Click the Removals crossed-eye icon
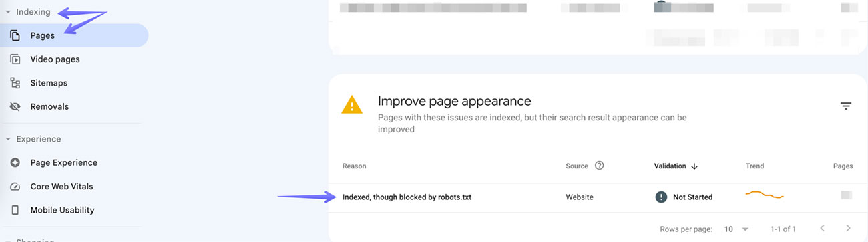This screenshot has width=868, height=242. pos(15,106)
